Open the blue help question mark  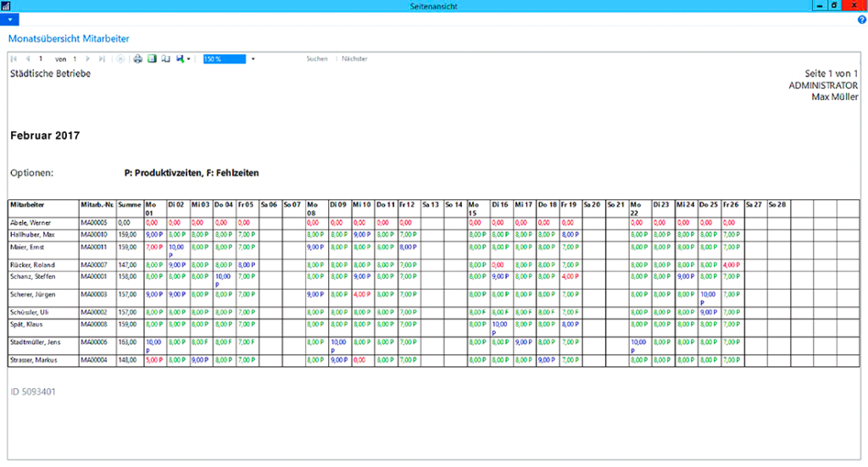click(861, 19)
